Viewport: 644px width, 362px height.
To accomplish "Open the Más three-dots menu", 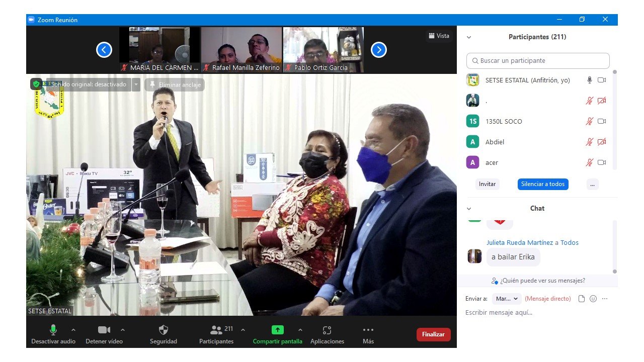I will (368, 330).
